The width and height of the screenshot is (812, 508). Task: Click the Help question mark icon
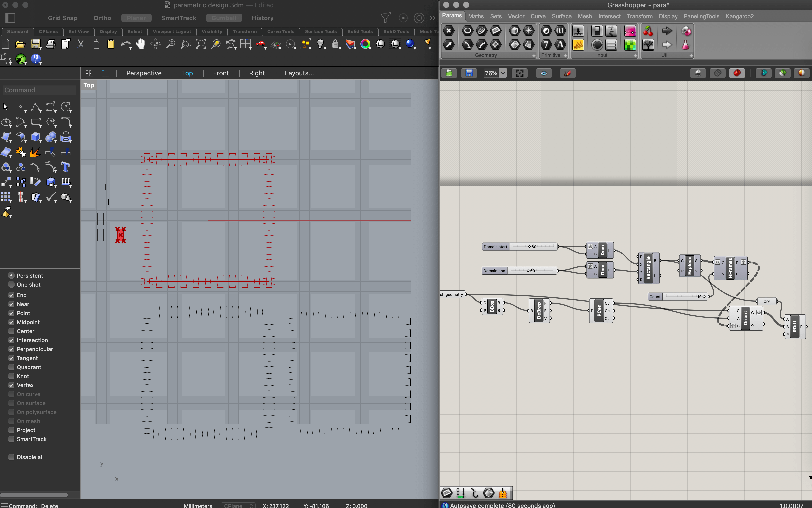36,59
